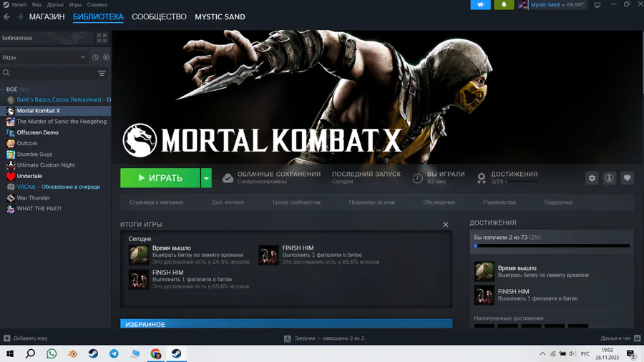Click achievements progress bar in right panel
Image resolution: width=644 pixels, height=362 pixels.
pyautogui.click(x=552, y=246)
